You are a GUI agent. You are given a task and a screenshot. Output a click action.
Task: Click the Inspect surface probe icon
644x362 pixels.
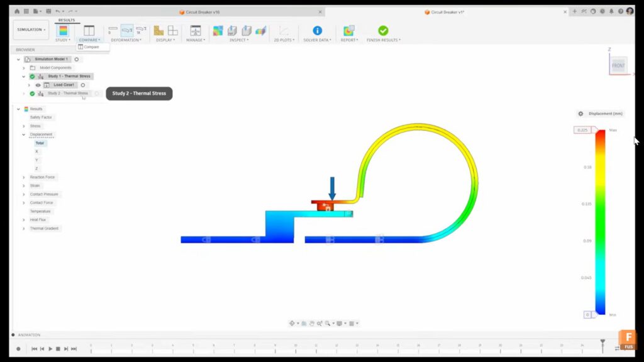click(x=232, y=31)
